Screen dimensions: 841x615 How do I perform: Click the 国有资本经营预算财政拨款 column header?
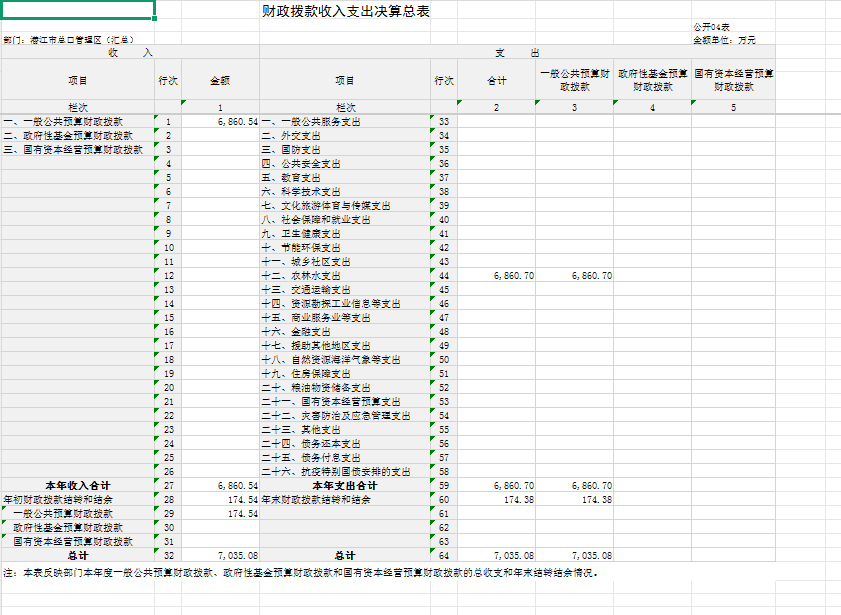coord(733,80)
